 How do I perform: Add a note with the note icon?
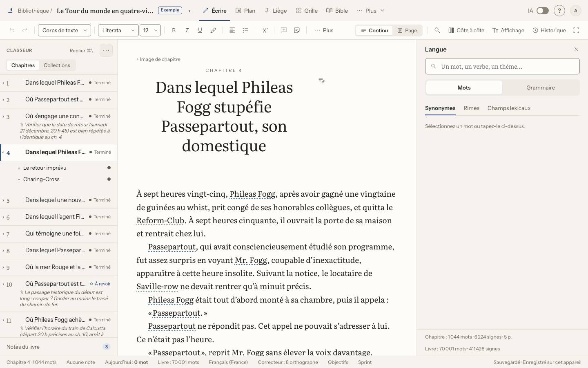click(x=297, y=30)
